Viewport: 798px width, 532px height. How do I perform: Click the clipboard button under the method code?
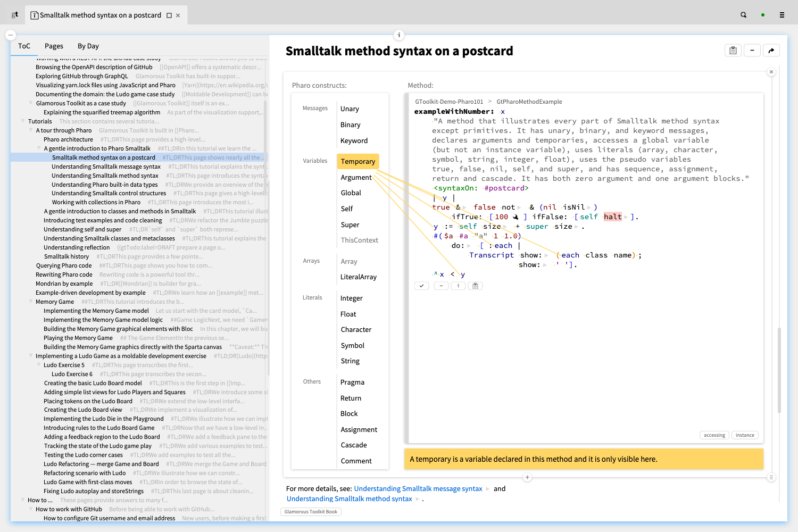click(x=475, y=286)
